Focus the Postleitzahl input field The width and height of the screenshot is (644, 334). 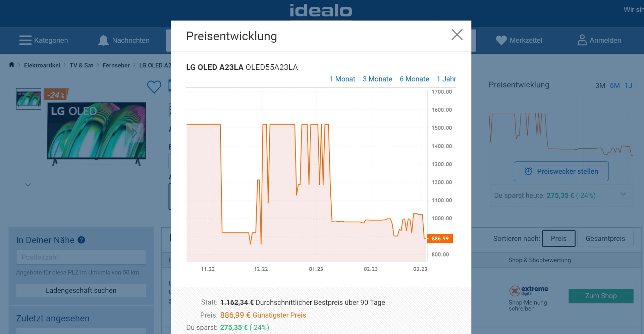point(81,257)
